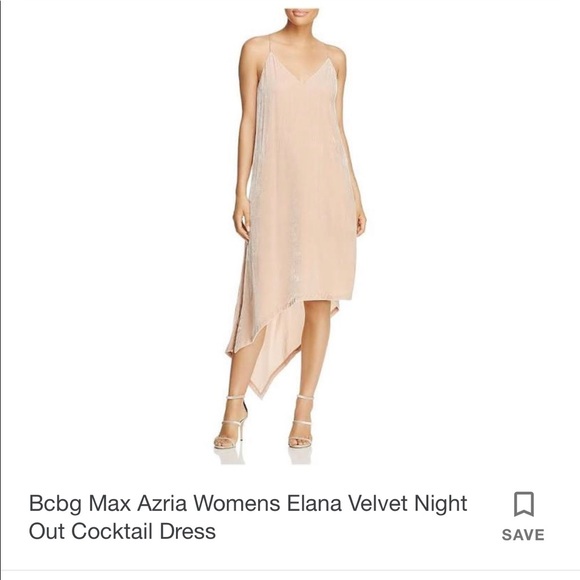Tap the bookmark save icon
This screenshot has width=580, height=580.
pos(524,504)
